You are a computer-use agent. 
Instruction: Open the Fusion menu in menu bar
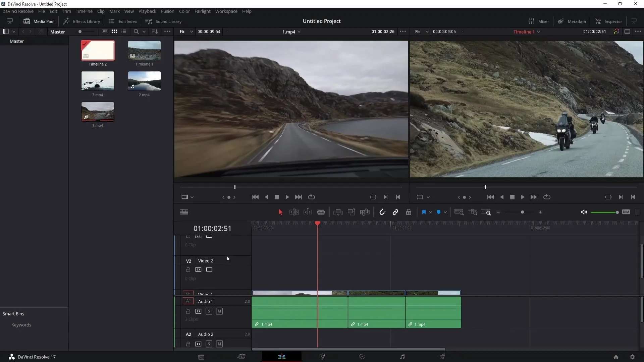click(168, 11)
